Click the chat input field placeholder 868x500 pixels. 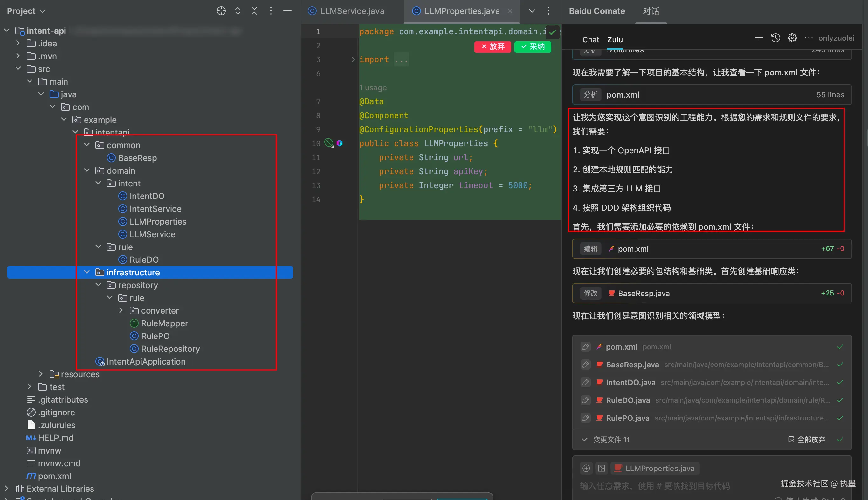point(654,486)
